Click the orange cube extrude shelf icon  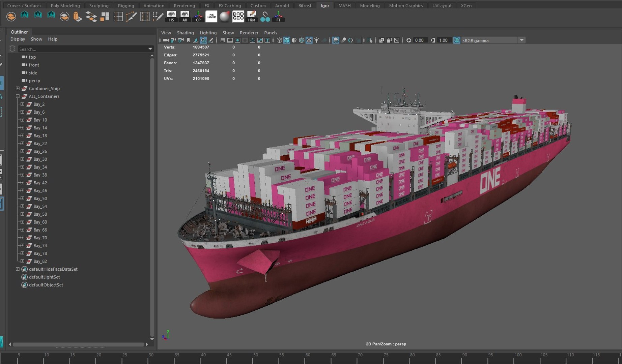pyautogui.click(x=78, y=16)
